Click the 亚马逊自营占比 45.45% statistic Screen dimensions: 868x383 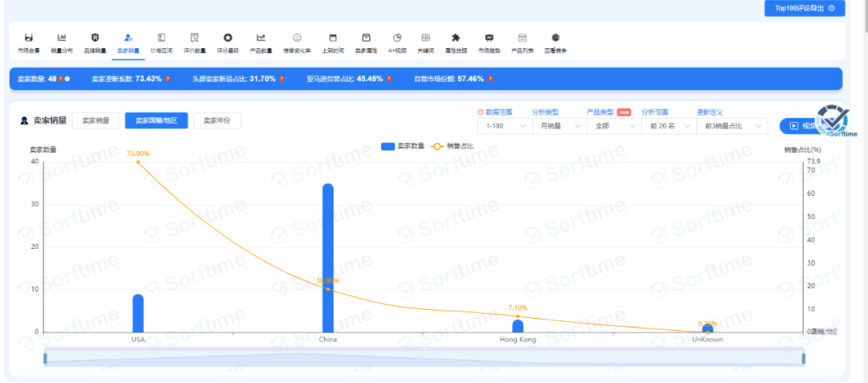click(345, 79)
